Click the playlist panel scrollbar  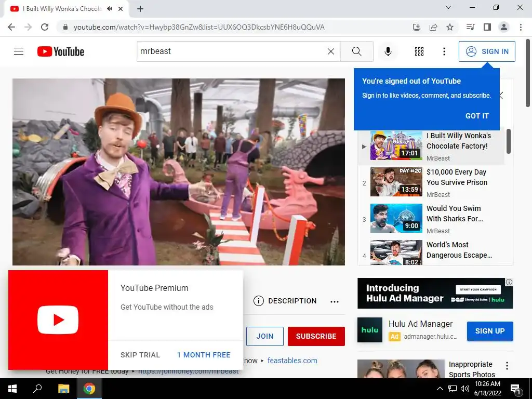pyautogui.click(x=508, y=141)
